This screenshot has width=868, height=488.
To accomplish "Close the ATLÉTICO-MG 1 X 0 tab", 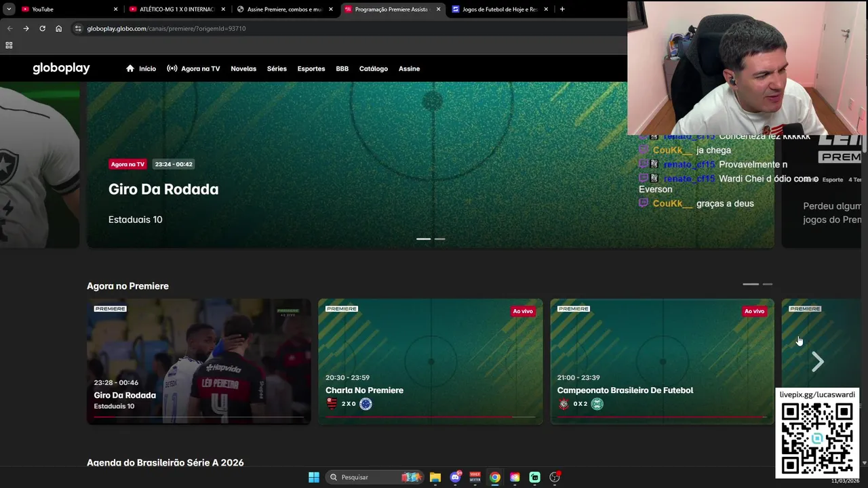I will (x=223, y=9).
